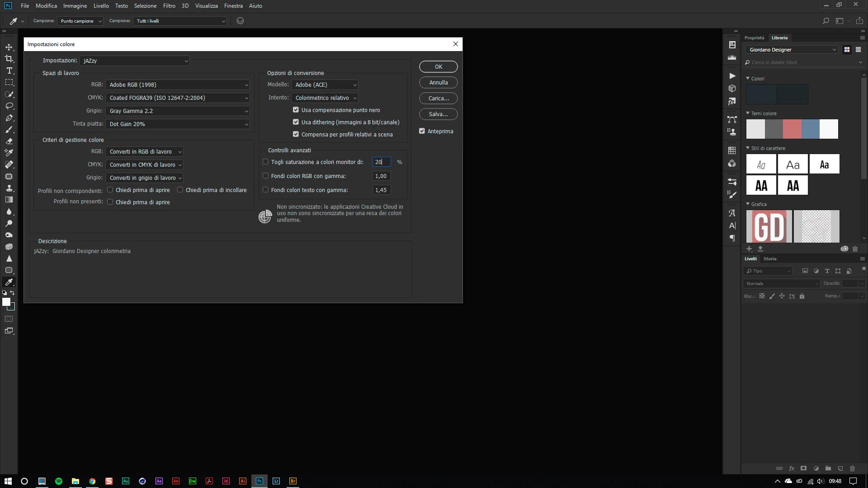The image size is (868, 488).
Task: Switch libraries to grid view icon
Action: tap(847, 50)
